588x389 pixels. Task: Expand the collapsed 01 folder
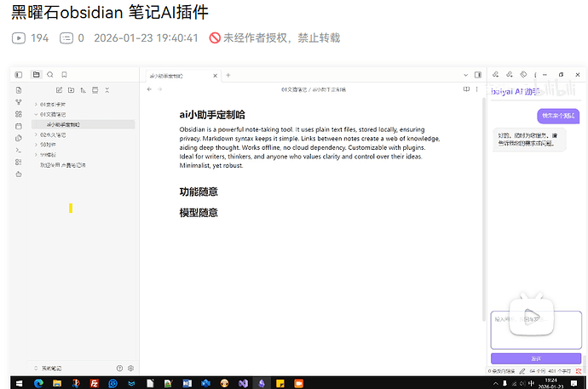pos(36,105)
